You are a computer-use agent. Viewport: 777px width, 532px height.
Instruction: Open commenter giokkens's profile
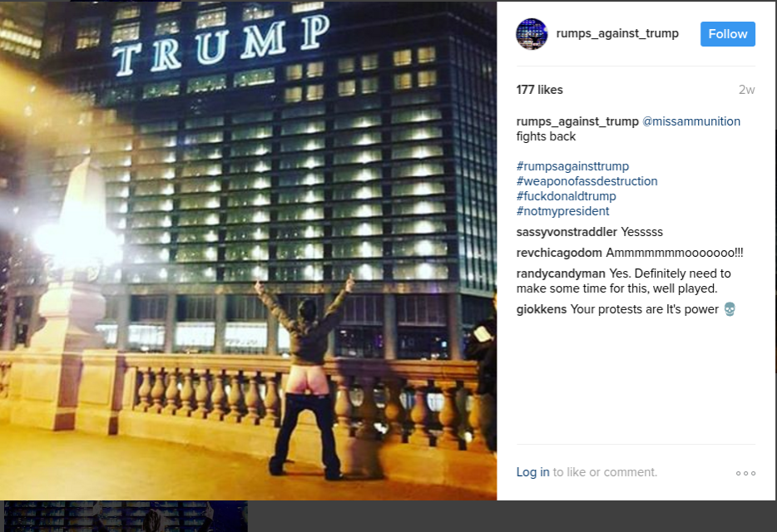point(541,309)
